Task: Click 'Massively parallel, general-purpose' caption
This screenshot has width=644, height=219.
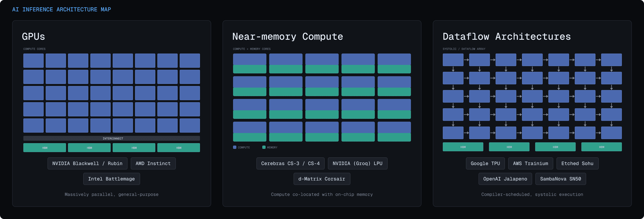Action: click(x=111, y=194)
